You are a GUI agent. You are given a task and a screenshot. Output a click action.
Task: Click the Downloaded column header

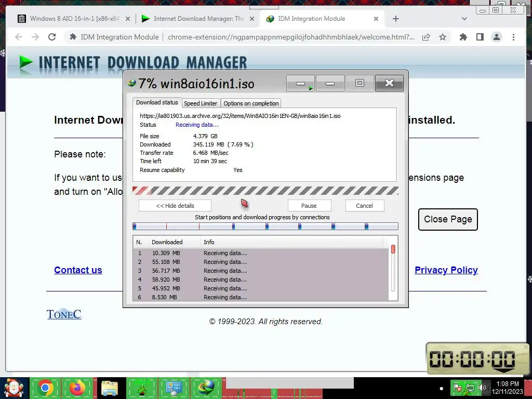coord(175,242)
